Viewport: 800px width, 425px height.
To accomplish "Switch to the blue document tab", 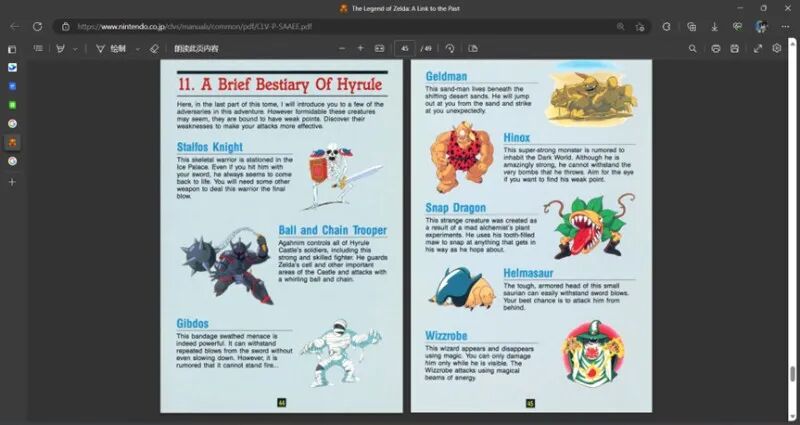I will (12, 86).
